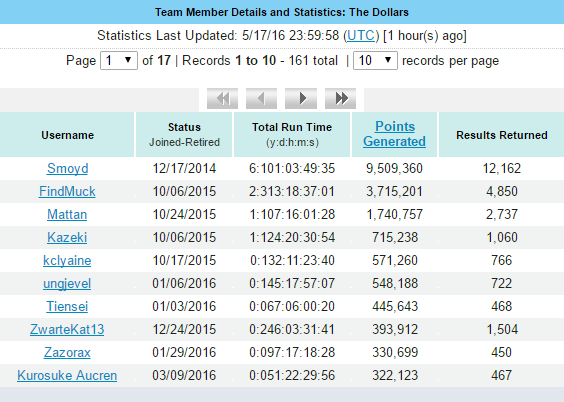The image size is (564, 402).
Task: Open Tiensei's user link
Action: coord(67,307)
